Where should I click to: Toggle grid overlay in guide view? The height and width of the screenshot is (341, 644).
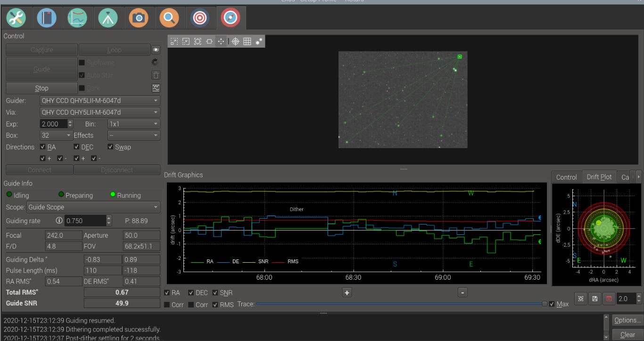point(247,42)
